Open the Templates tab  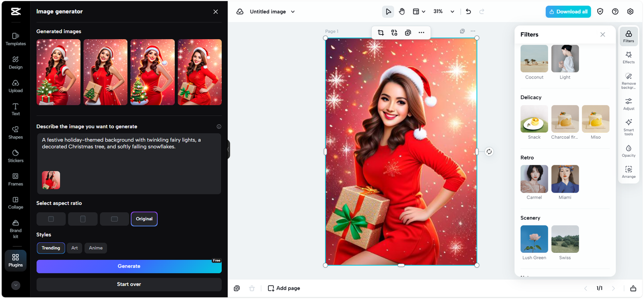pyautogui.click(x=16, y=39)
